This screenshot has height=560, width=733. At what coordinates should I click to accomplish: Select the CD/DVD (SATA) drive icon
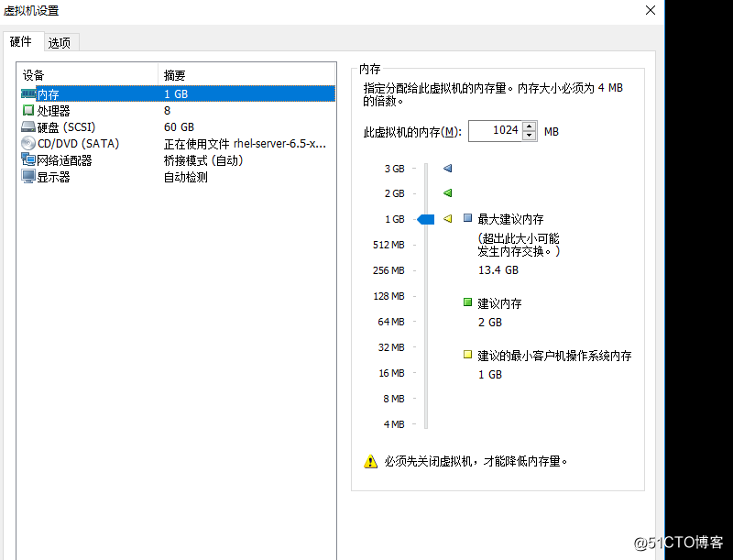coord(27,143)
